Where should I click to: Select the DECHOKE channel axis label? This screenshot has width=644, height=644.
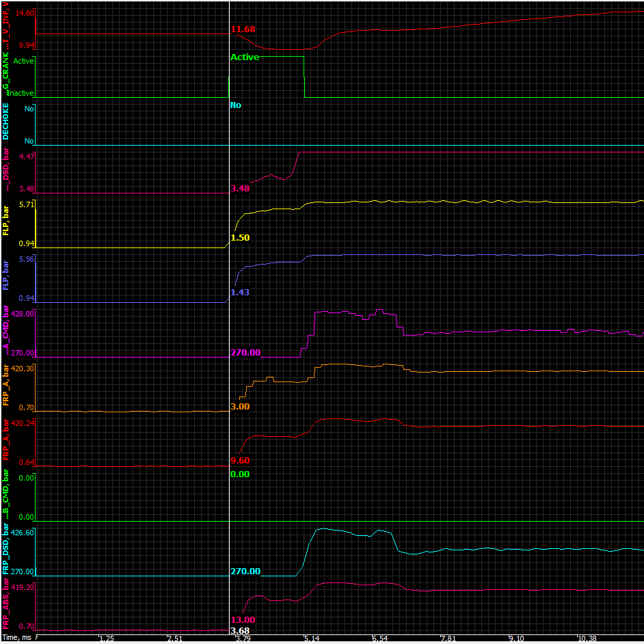pos(6,122)
